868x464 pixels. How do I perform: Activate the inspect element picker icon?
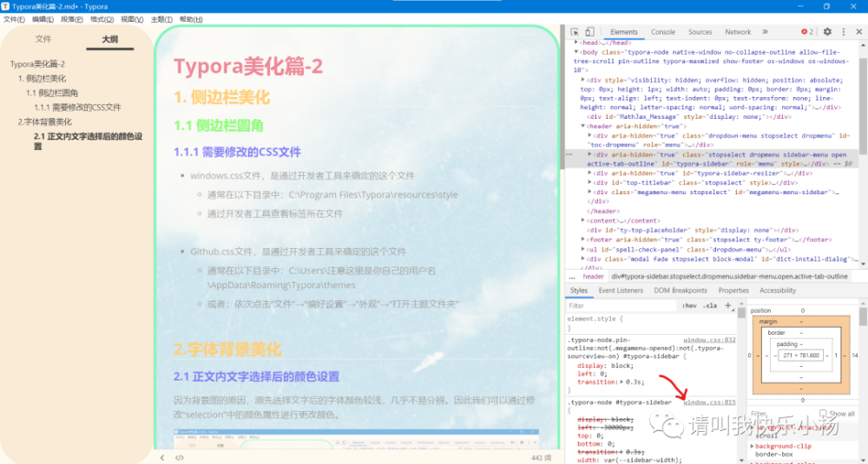(x=575, y=32)
